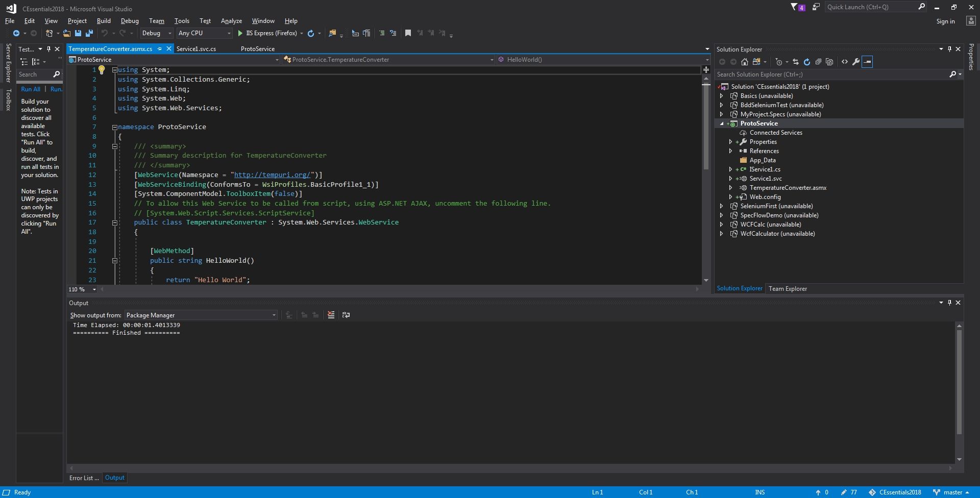This screenshot has width=980, height=498.
Task: Click Run All in Test Explorer
Action: point(31,89)
